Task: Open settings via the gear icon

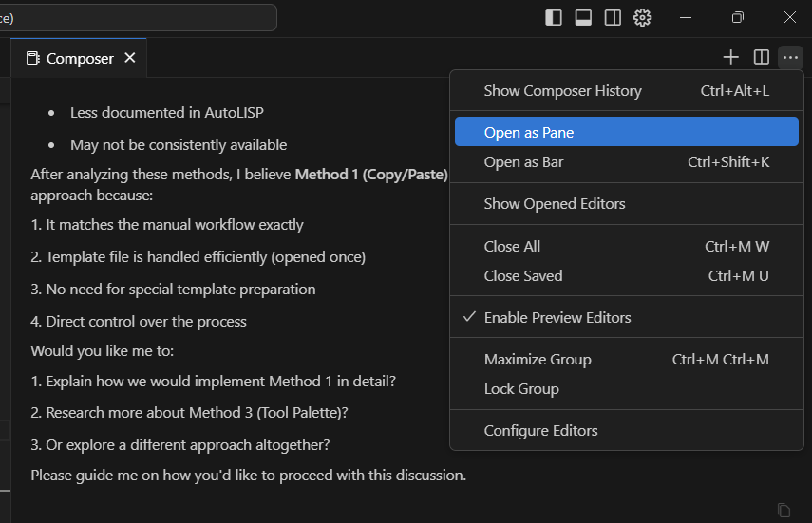Action: [643, 17]
